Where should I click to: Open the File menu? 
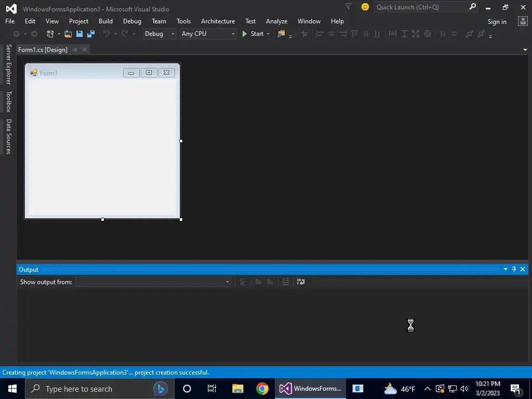tap(10, 21)
